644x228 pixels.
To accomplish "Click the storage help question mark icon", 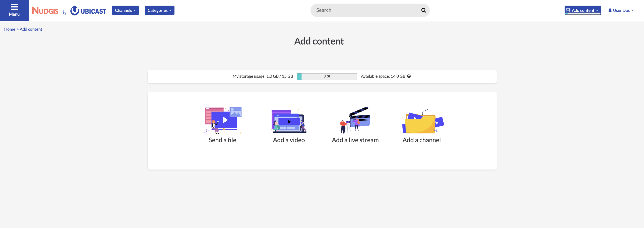I will click(x=409, y=76).
